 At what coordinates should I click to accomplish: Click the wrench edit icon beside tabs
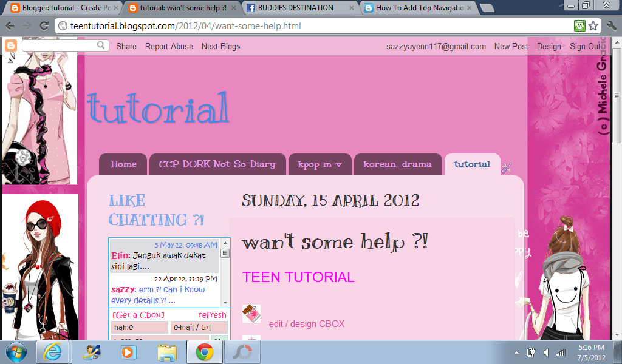tap(507, 168)
